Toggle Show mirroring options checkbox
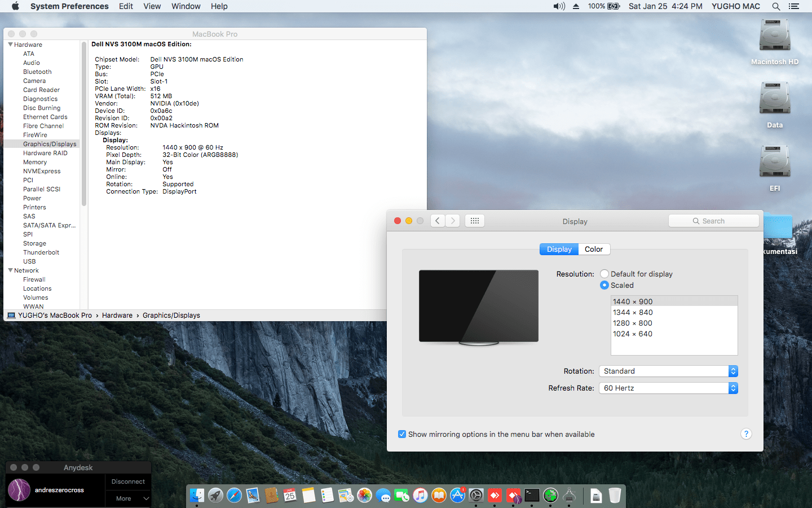 (402, 434)
